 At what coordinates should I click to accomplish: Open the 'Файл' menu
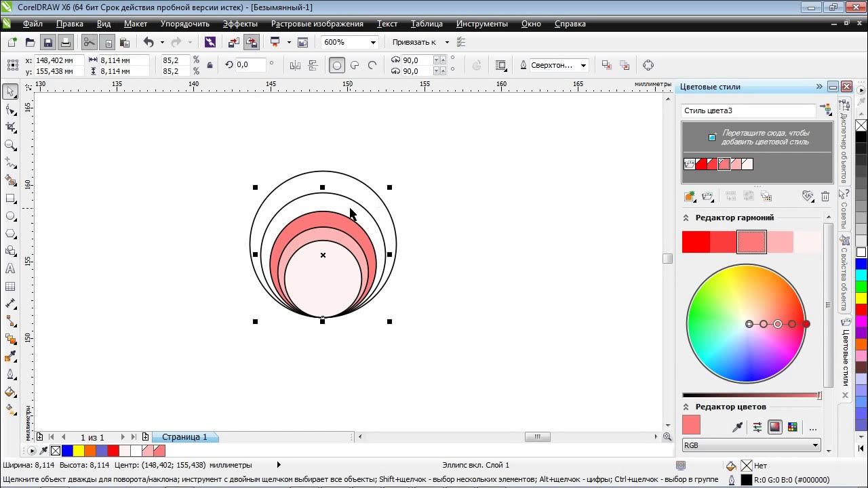tap(33, 24)
